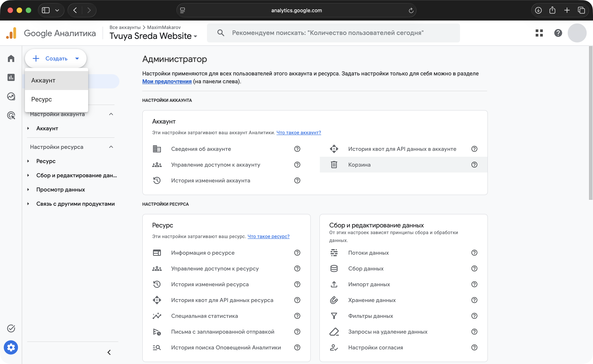Click the MaximMakarov breadcrumb

[x=164, y=27]
